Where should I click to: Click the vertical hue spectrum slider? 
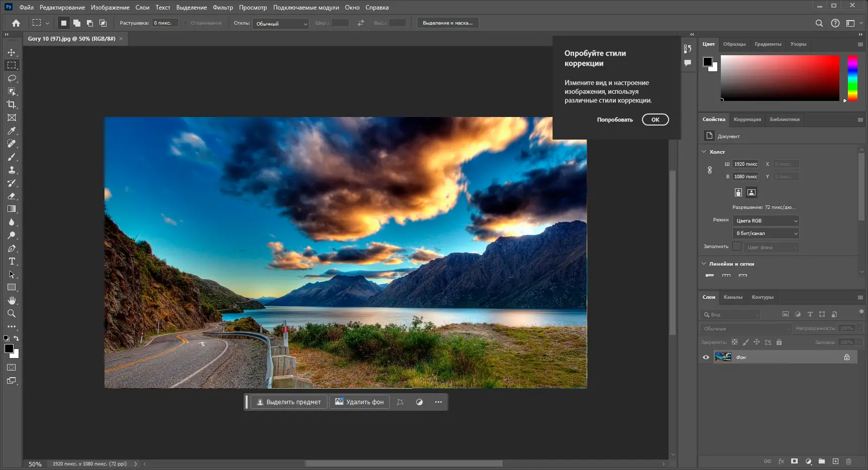coord(852,78)
